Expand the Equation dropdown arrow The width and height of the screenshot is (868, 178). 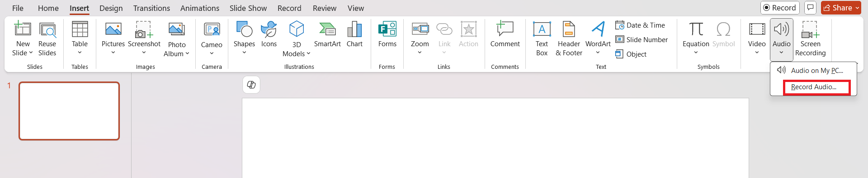click(x=696, y=53)
